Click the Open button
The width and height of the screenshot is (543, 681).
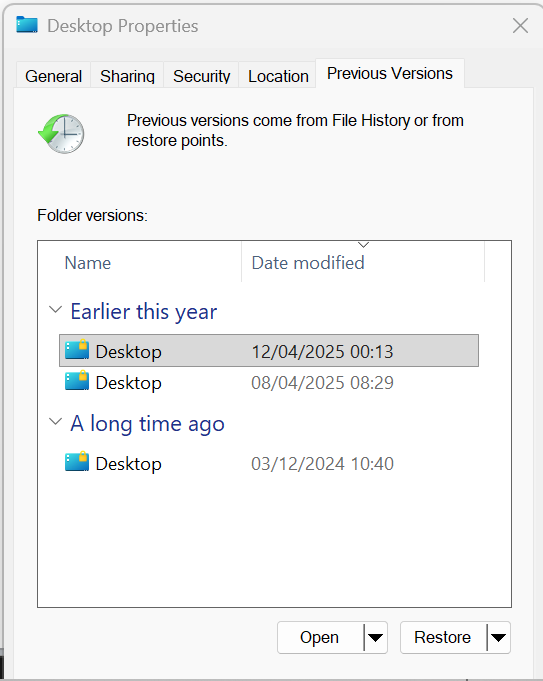click(320, 638)
